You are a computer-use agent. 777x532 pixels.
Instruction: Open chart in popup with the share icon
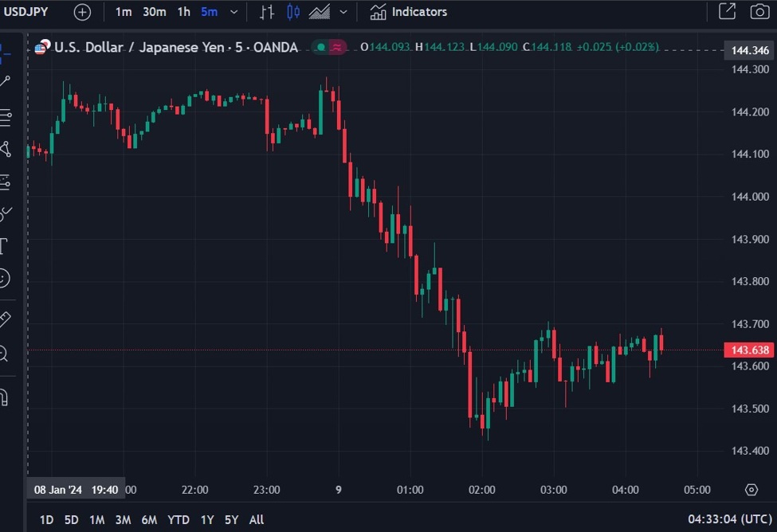pyautogui.click(x=727, y=12)
